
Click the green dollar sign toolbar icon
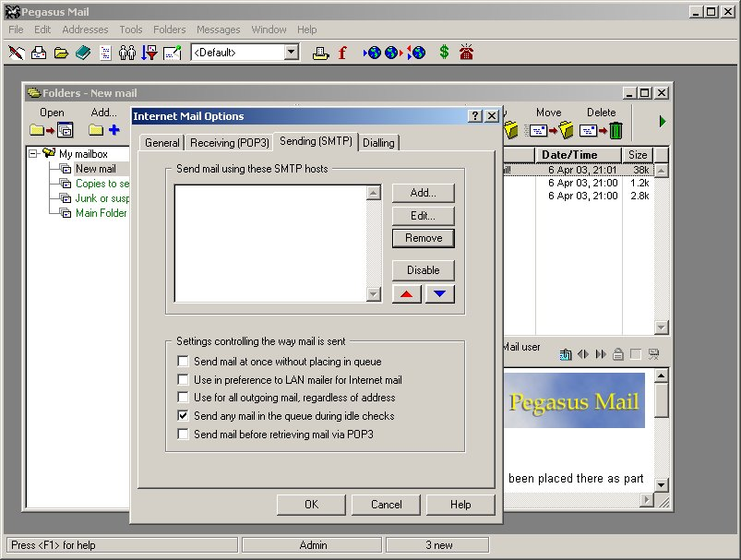tap(444, 53)
